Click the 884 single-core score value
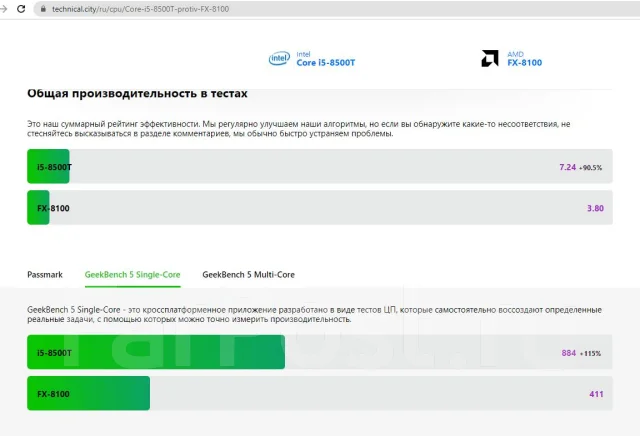The width and height of the screenshot is (640, 436). pyautogui.click(x=569, y=353)
